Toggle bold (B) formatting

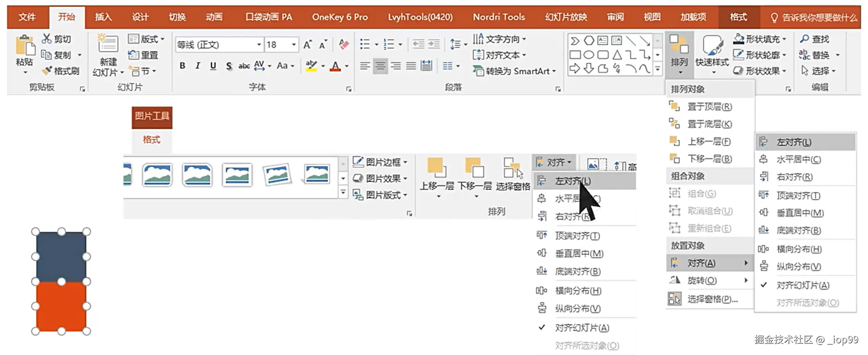[182, 66]
